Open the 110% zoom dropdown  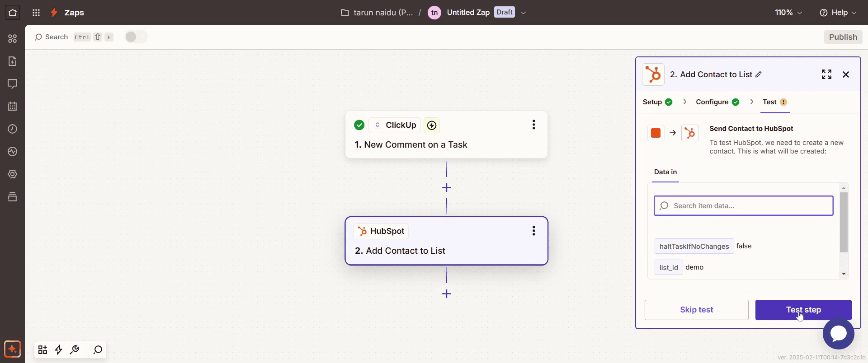[x=788, y=13]
